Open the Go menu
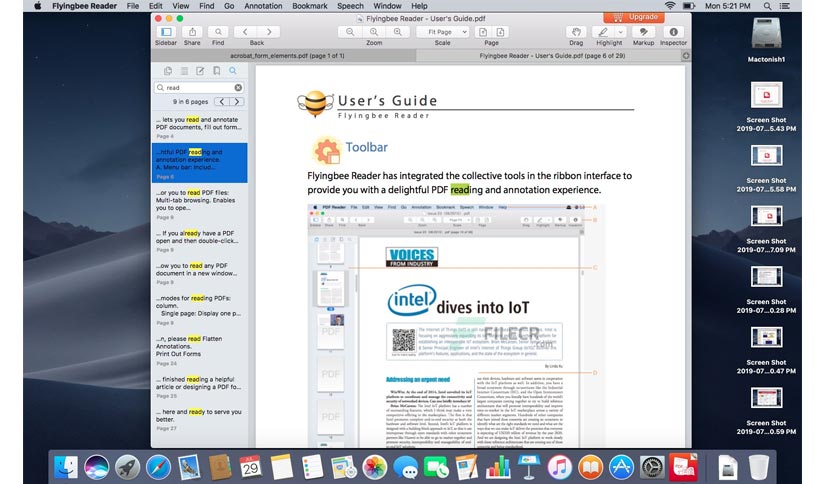The height and width of the screenshot is (484, 836). coord(229,6)
